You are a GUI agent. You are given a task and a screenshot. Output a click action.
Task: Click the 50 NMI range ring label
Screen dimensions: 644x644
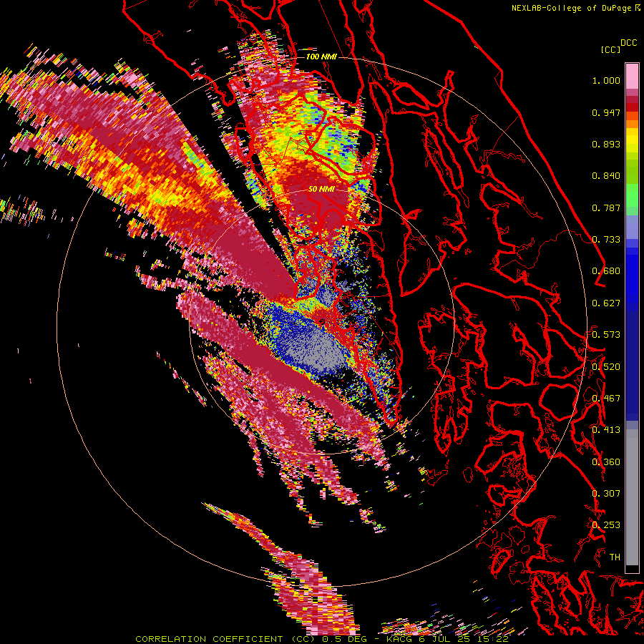pos(321,190)
